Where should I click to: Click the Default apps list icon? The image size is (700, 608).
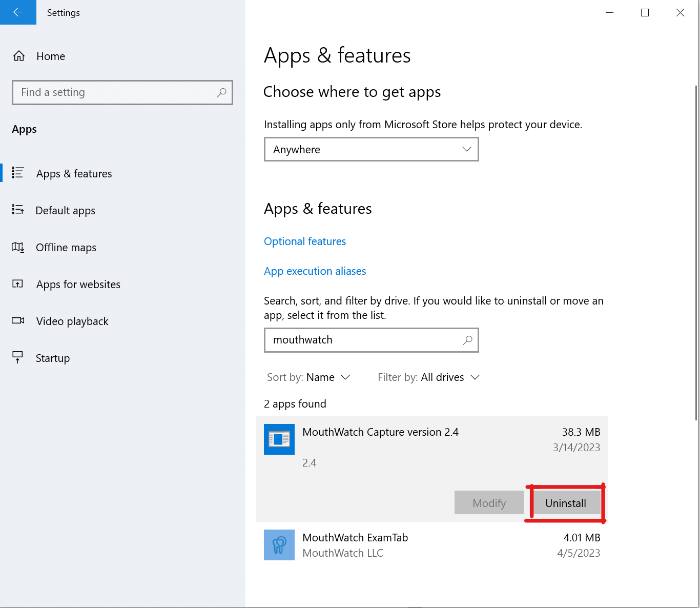pos(18,210)
